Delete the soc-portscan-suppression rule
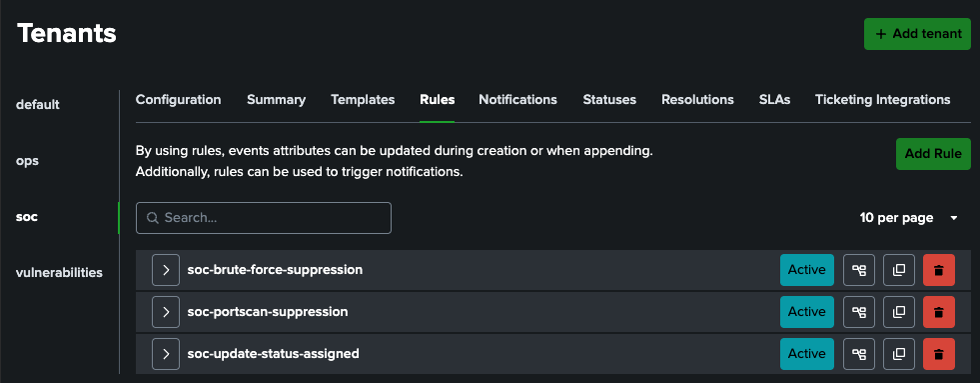 (939, 312)
